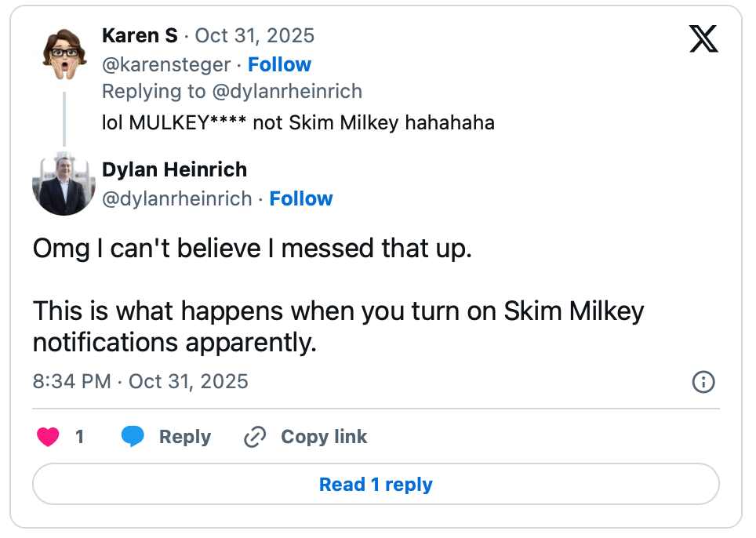Click the Dylan Heinrich display name
The height and width of the screenshot is (538, 756).
(174, 169)
